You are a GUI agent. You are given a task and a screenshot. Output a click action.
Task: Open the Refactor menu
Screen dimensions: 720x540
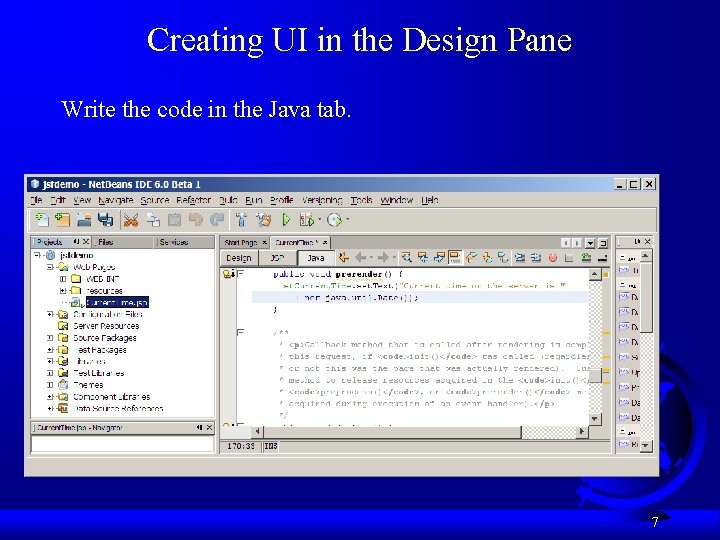click(193, 200)
